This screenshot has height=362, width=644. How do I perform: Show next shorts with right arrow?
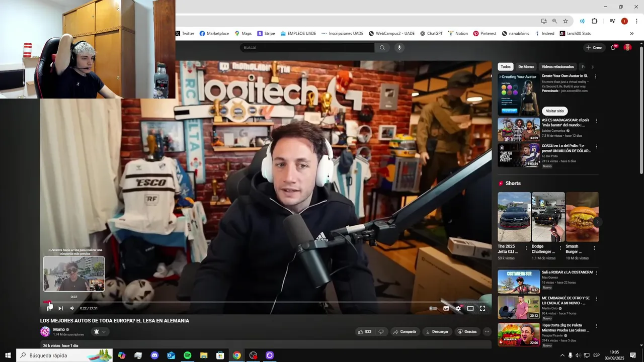click(597, 222)
